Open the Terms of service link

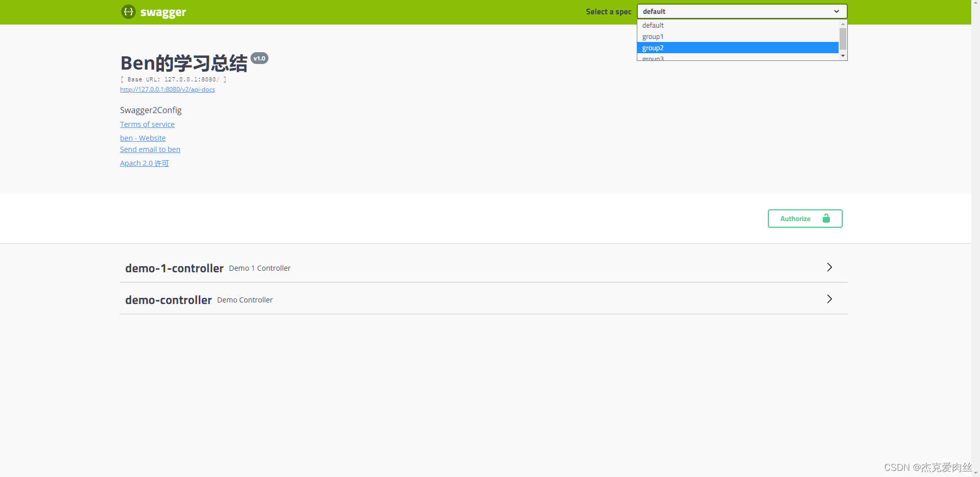coord(147,124)
